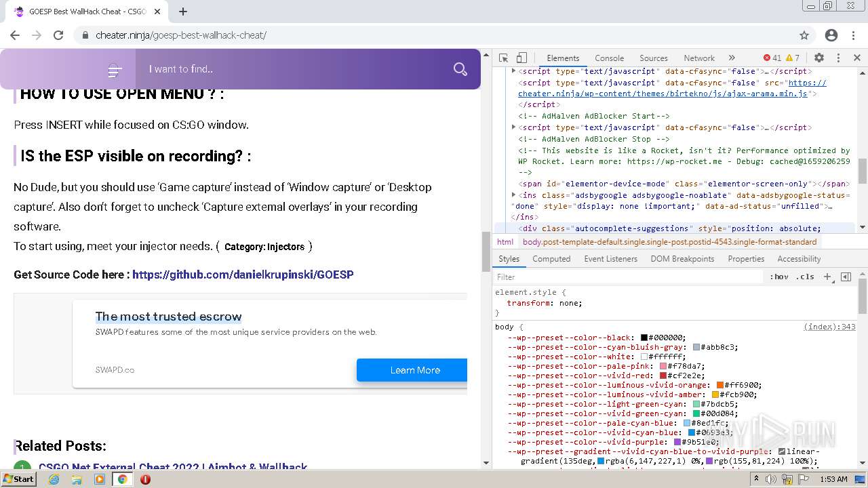Toggle the :hov element state button
The image size is (868, 488).
point(779,277)
